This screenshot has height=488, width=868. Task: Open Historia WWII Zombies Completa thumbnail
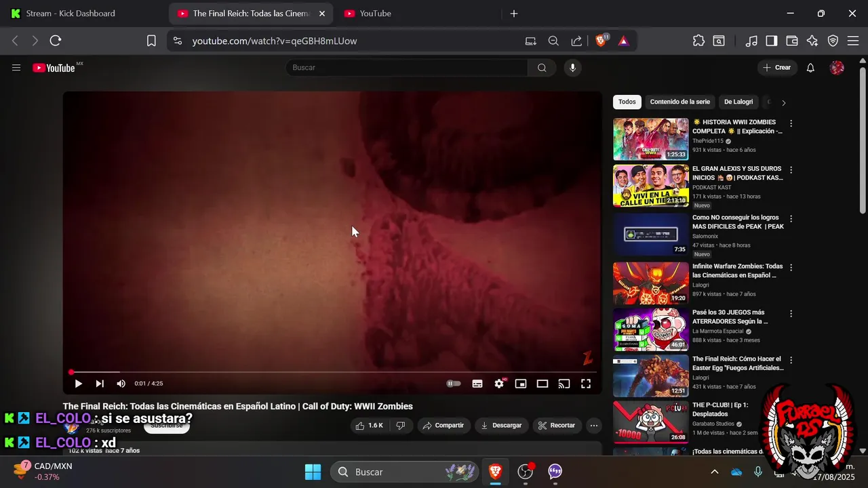(651, 140)
